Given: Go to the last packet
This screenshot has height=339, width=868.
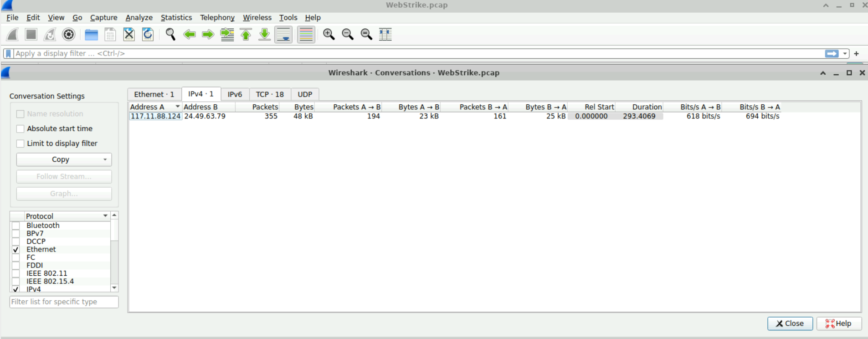Looking at the screenshot, I should 264,35.
